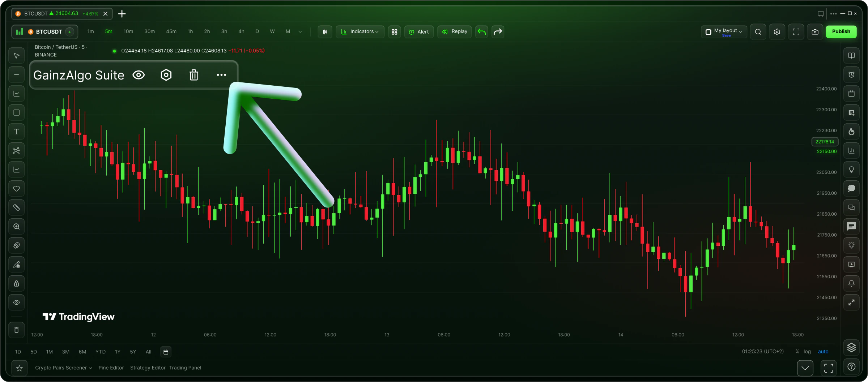Image resolution: width=868 pixels, height=382 pixels.
Task: Set the date range to YTD
Action: (x=101, y=352)
